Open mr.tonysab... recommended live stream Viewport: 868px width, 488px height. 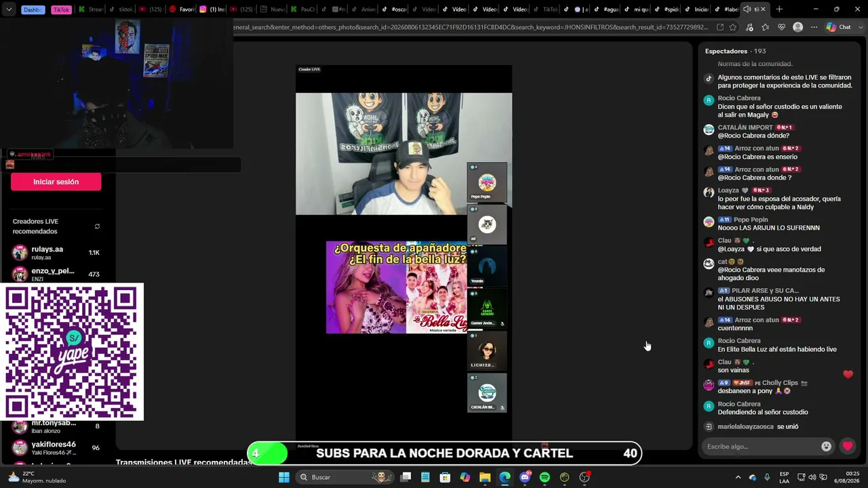(x=56, y=426)
